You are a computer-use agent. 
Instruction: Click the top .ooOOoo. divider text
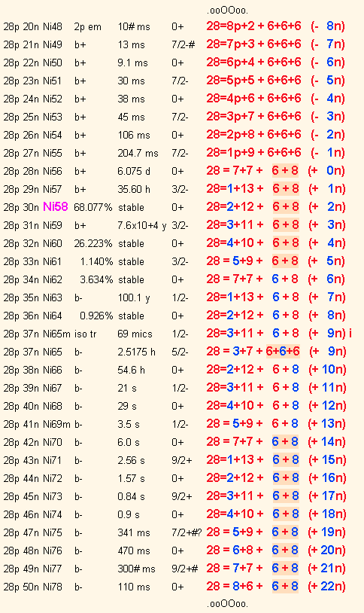227,10
